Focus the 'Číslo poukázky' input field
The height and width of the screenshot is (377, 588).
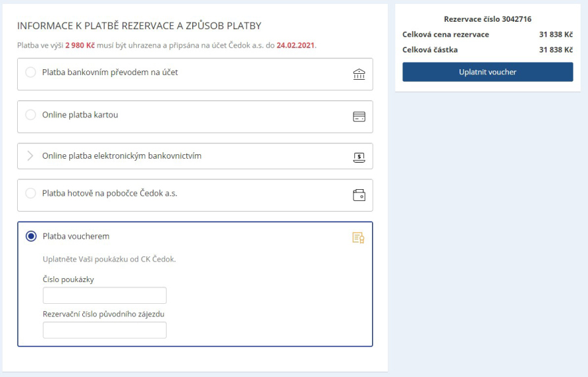coord(105,295)
